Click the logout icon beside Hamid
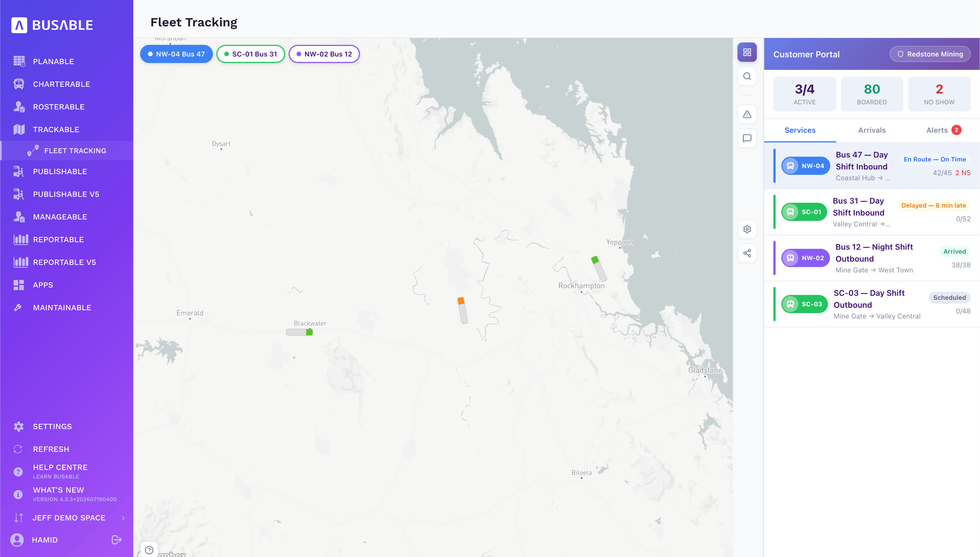980x557 pixels. coord(117,540)
